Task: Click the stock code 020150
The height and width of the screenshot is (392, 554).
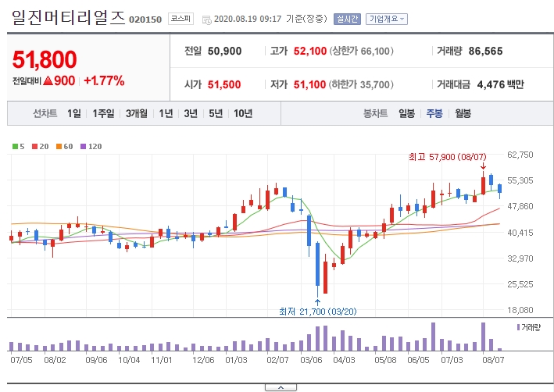Action: tap(145, 20)
